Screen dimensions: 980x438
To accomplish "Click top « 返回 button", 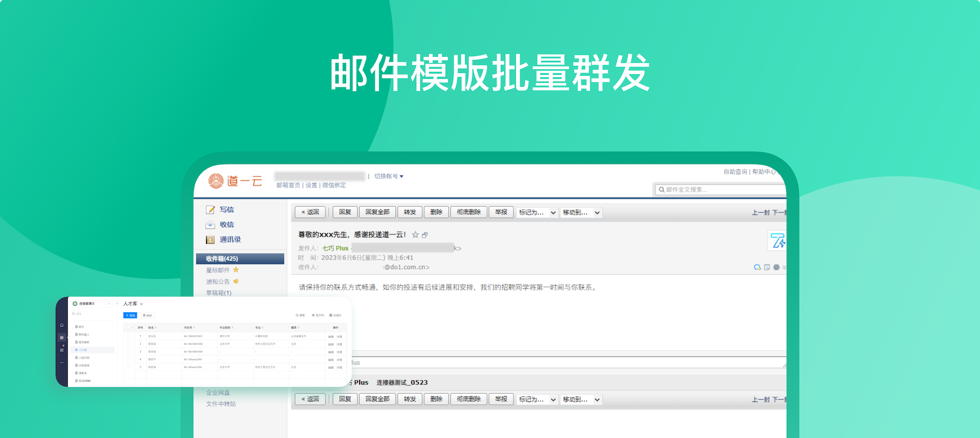I will (310, 212).
